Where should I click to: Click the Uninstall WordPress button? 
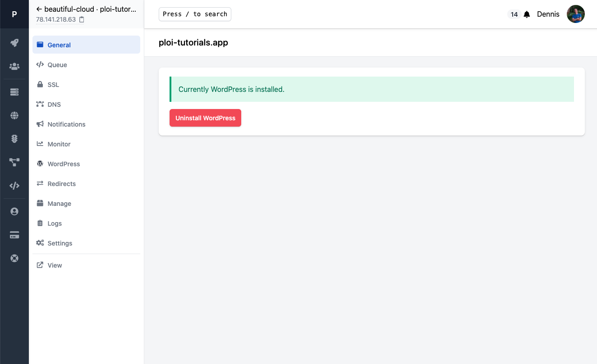pos(205,118)
